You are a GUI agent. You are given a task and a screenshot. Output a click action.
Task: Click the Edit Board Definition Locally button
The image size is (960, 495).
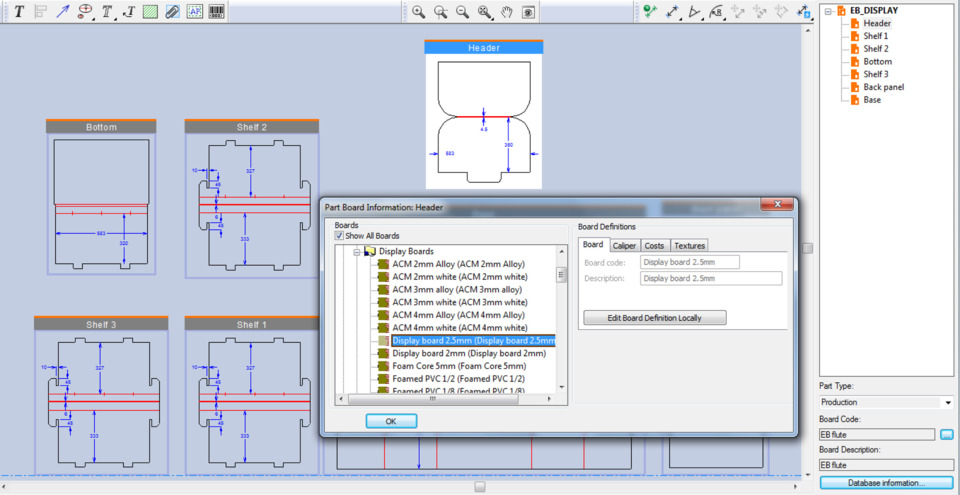[x=654, y=318]
